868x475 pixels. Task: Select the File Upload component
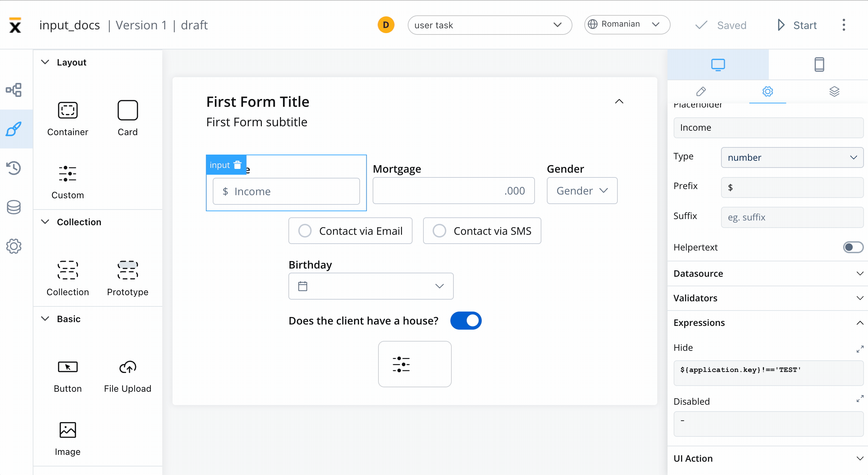tap(128, 376)
